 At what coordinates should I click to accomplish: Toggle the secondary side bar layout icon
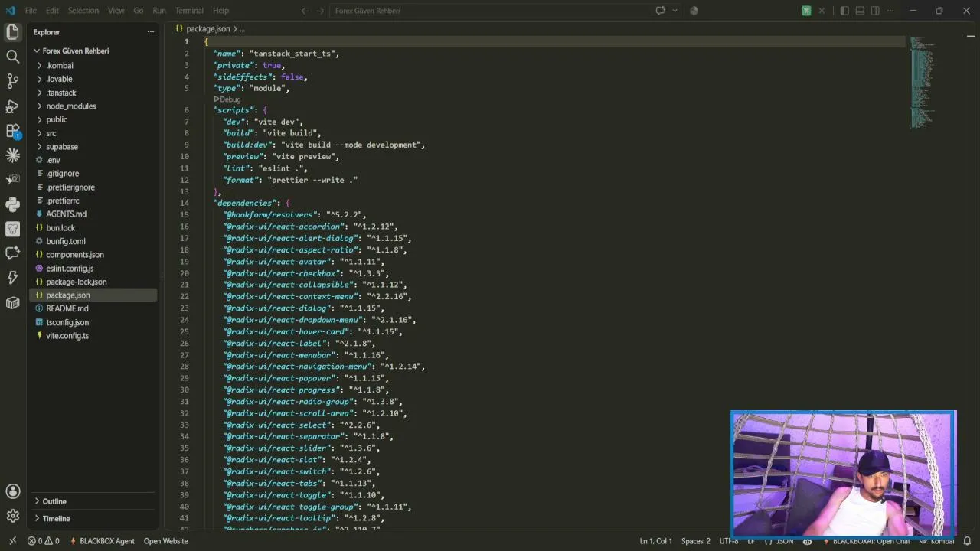pyautogui.click(x=875, y=11)
